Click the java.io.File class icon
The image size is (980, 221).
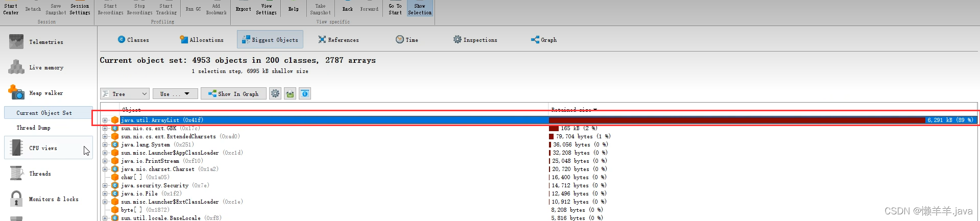pyautogui.click(x=115, y=193)
